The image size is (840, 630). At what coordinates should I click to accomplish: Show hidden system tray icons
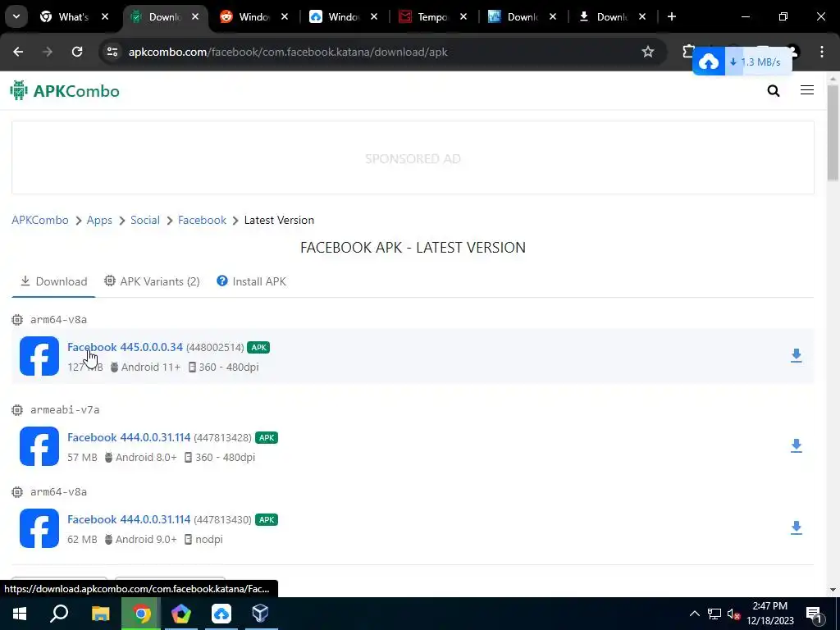point(694,614)
